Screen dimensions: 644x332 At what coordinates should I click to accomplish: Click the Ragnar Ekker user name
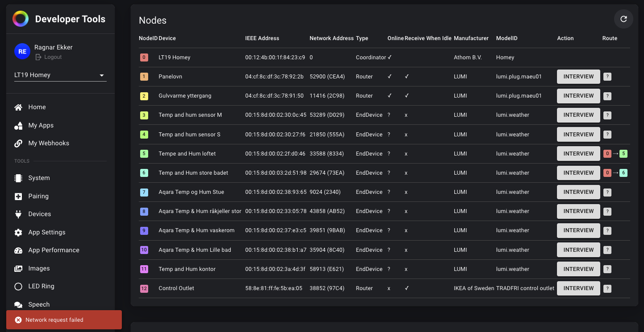coord(54,47)
